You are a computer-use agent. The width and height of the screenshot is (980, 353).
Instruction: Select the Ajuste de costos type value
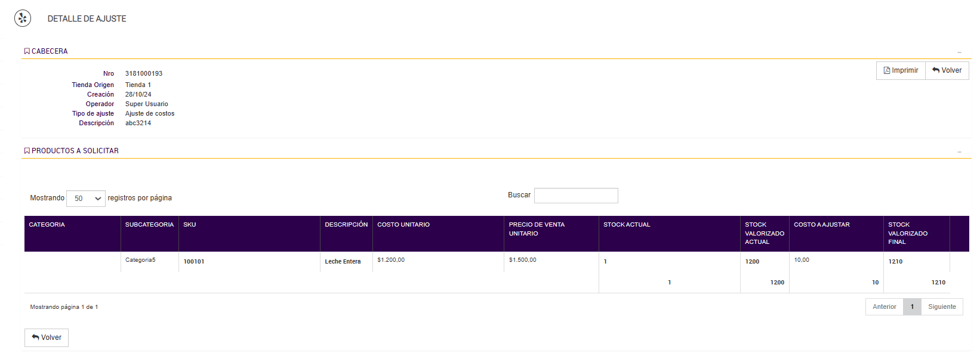[150, 114]
